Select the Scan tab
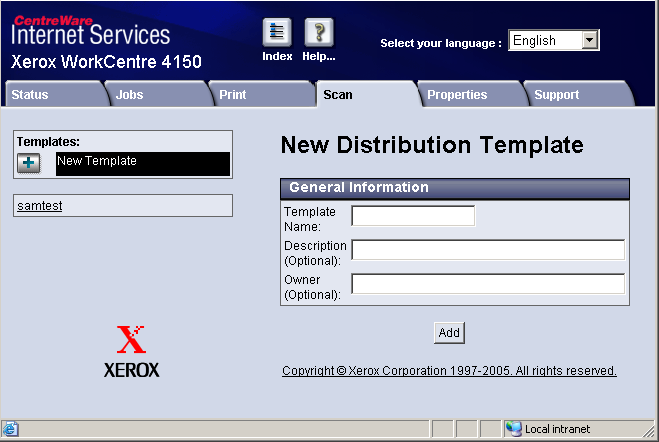659x442 pixels. point(367,94)
